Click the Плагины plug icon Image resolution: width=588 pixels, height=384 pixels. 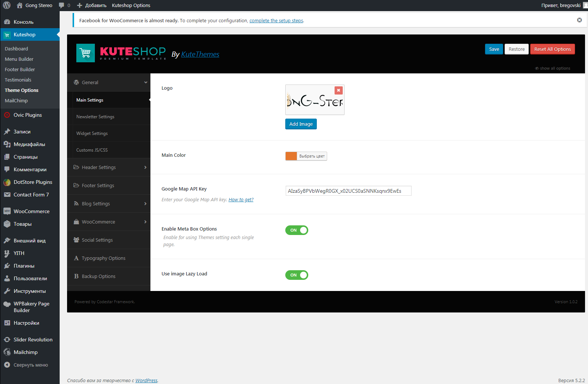7,266
